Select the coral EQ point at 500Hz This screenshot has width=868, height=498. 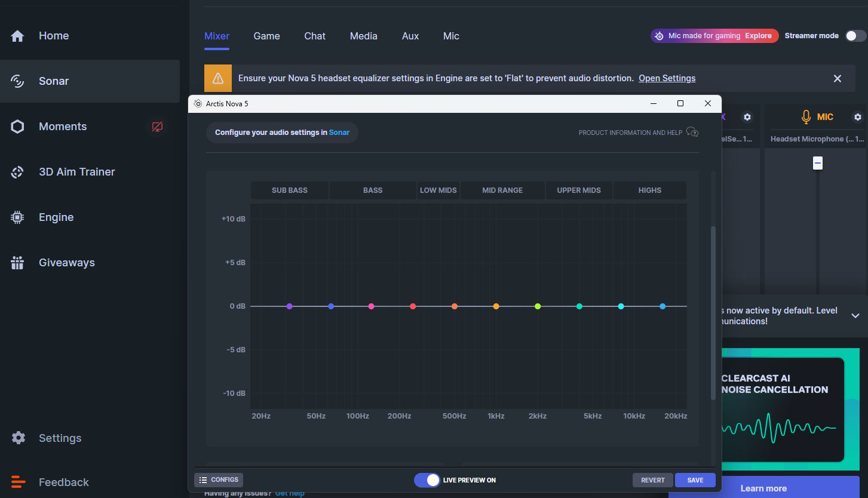(455, 306)
